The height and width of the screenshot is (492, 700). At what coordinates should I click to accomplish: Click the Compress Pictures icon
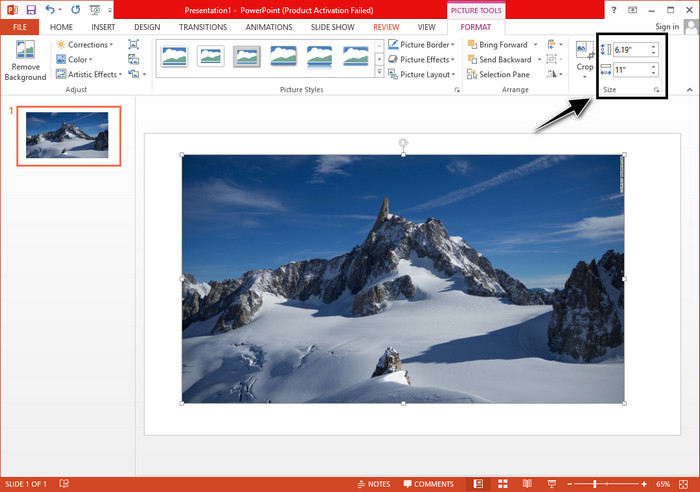tap(133, 44)
